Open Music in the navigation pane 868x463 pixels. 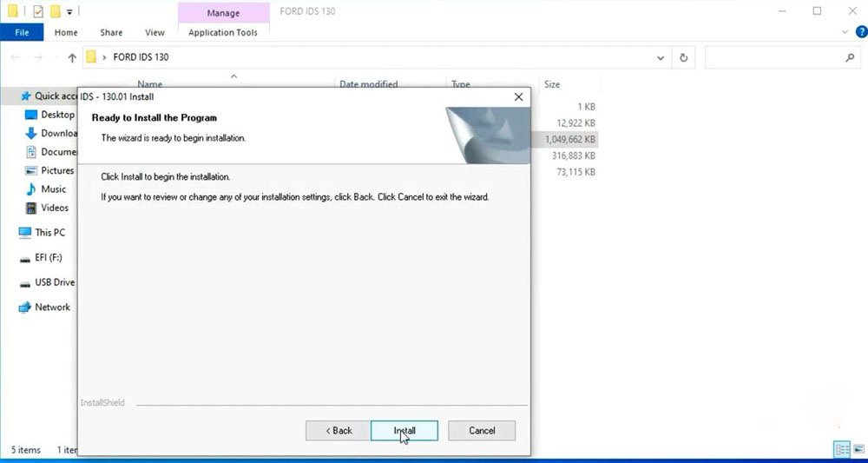click(46, 189)
